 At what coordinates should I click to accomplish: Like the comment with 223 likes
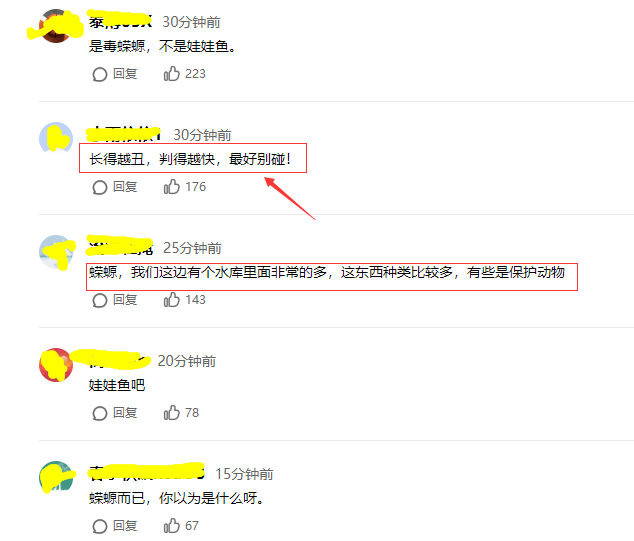[171, 74]
